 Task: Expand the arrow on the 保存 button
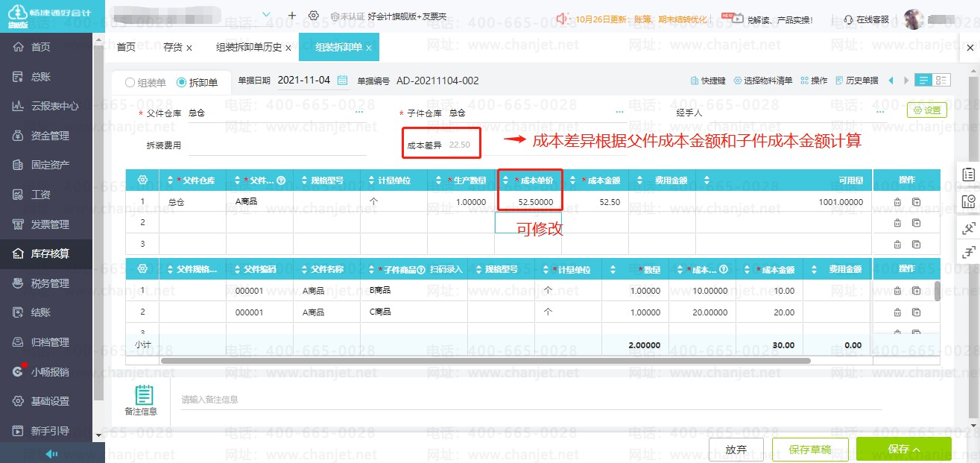click(916, 450)
